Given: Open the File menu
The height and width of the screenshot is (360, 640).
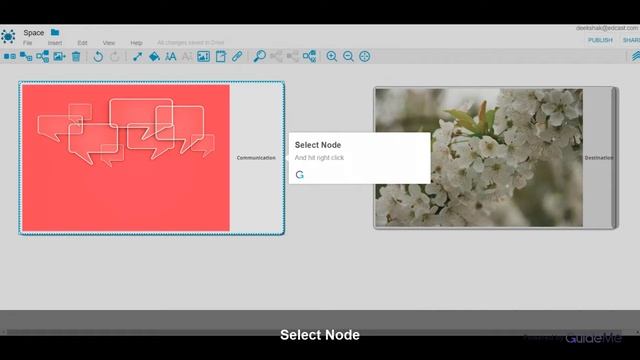Looking at the screenshot, I should pos(27,43).
